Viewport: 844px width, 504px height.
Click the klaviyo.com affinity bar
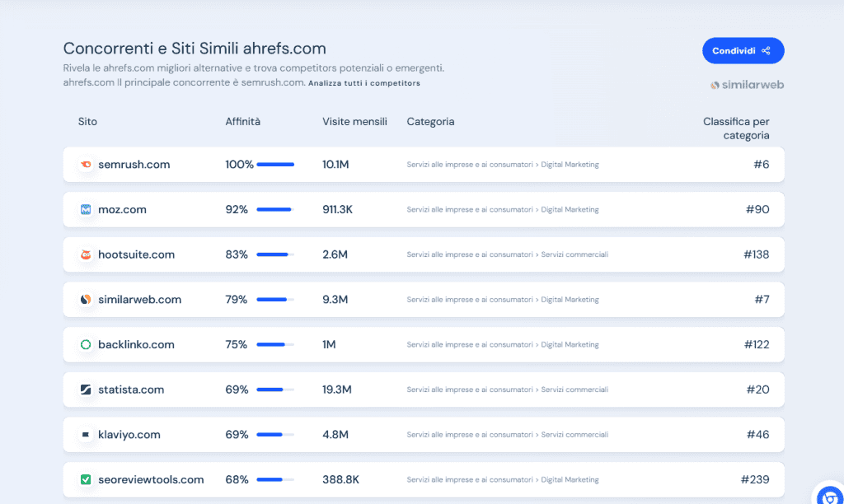pyautogui.click(x=275, y=435)
